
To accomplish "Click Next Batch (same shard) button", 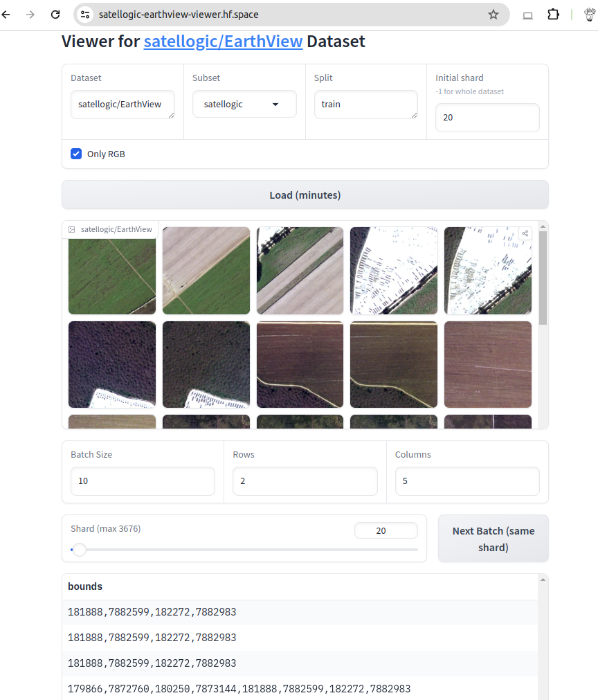I will [493, 539].
